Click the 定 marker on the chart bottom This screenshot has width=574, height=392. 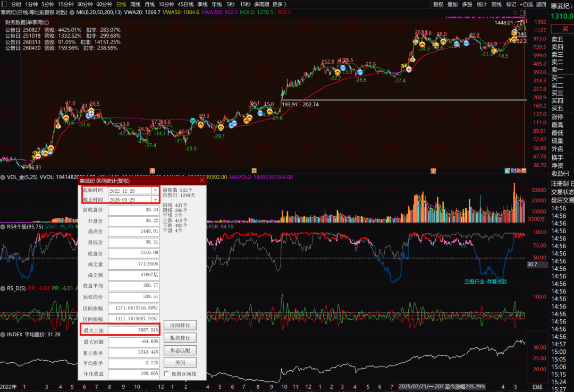click(433, 171)
